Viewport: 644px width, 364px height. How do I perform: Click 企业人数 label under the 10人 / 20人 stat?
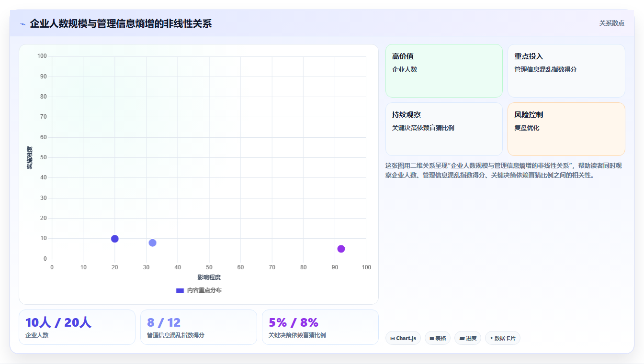click(x=37, y=335)
